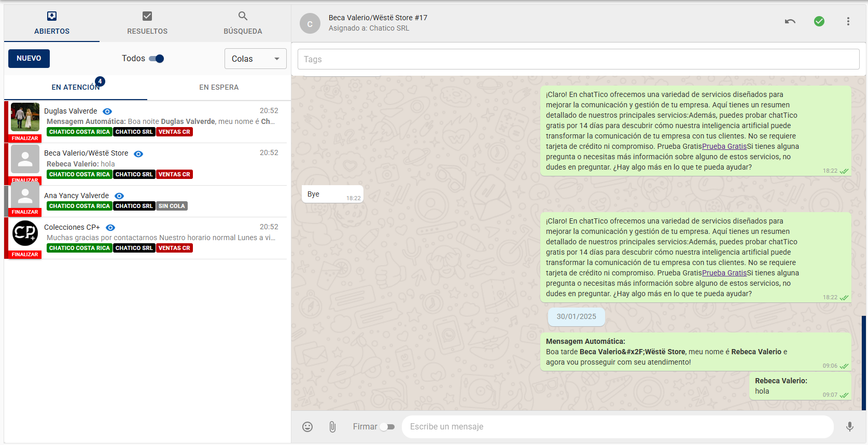Open the Búsqueda search tab
This screenshot has height=445, width=868.
tap(243, 23)
